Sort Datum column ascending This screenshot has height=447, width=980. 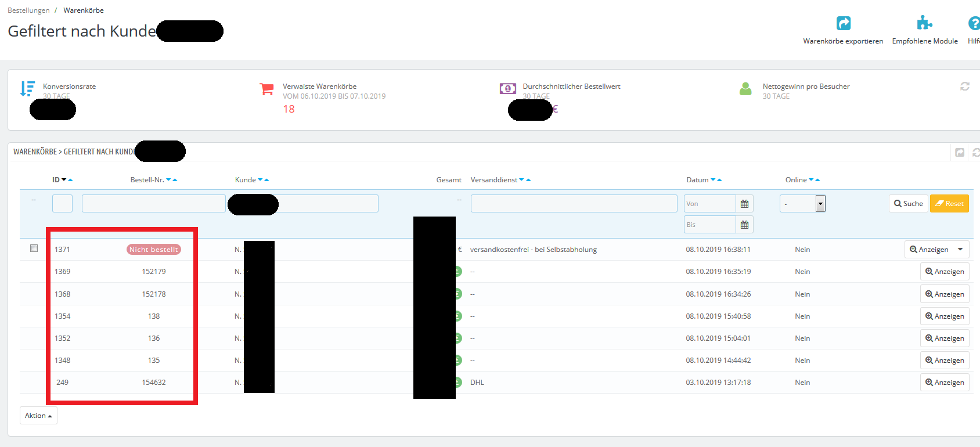pos(719,180)
